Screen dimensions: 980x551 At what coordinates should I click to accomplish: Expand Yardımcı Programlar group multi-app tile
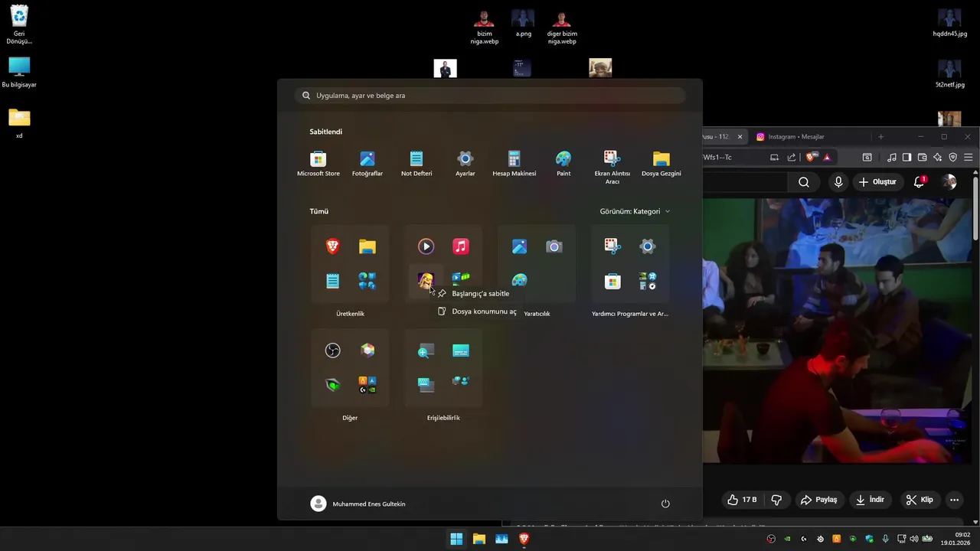click(x=647, y=281)
